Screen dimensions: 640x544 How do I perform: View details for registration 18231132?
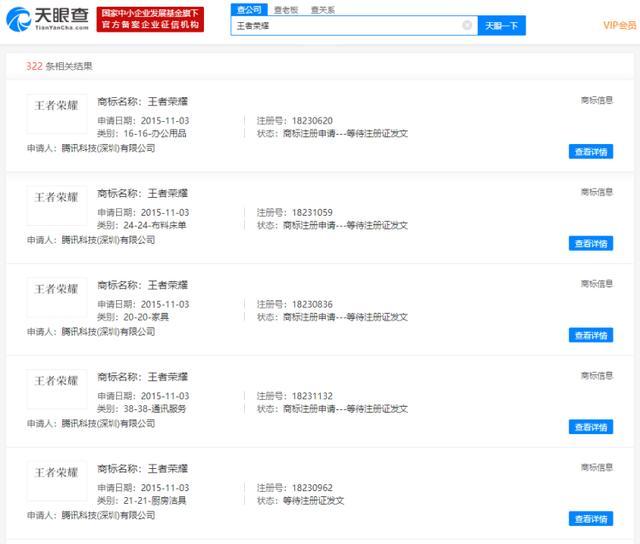point(590,427)
